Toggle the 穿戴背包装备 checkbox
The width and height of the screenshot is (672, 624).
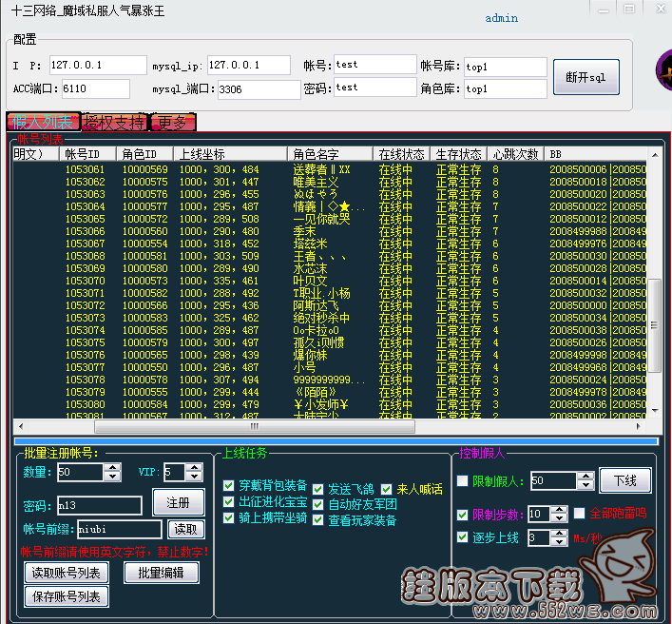[x=228, y=485]
